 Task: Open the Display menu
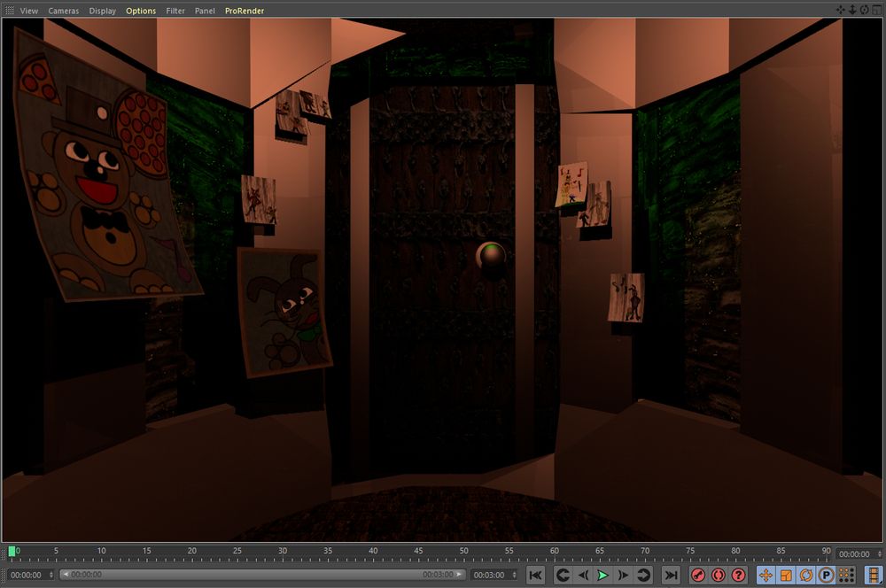[102, 11]
